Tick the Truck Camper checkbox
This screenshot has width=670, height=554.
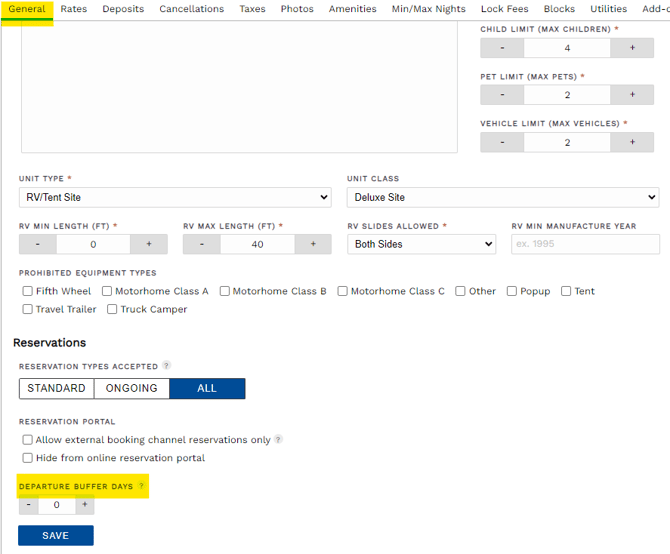(113, 309)
